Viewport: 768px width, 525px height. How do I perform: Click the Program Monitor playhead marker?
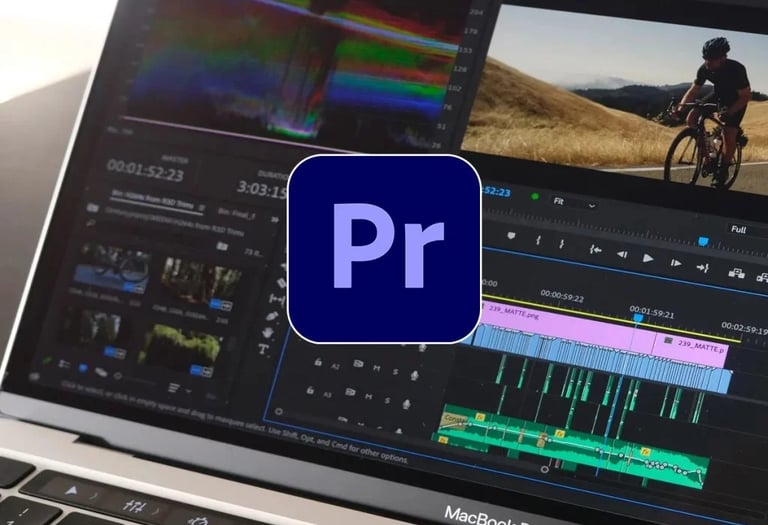tap(703, 241)
